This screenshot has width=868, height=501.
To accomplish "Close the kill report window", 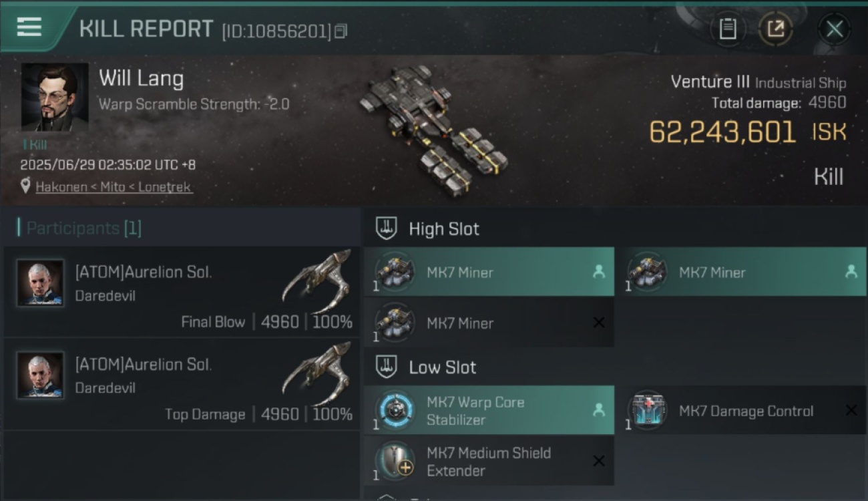I will click(834, 29).
